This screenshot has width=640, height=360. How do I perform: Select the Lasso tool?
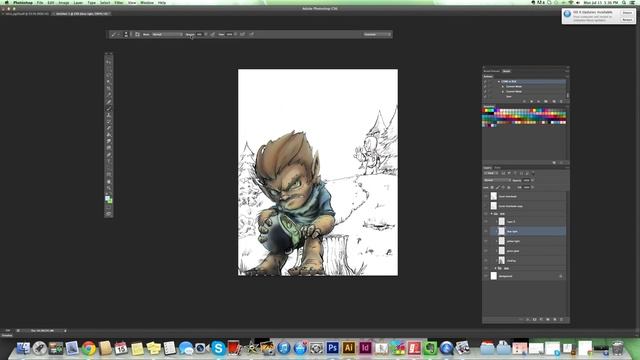109,76
